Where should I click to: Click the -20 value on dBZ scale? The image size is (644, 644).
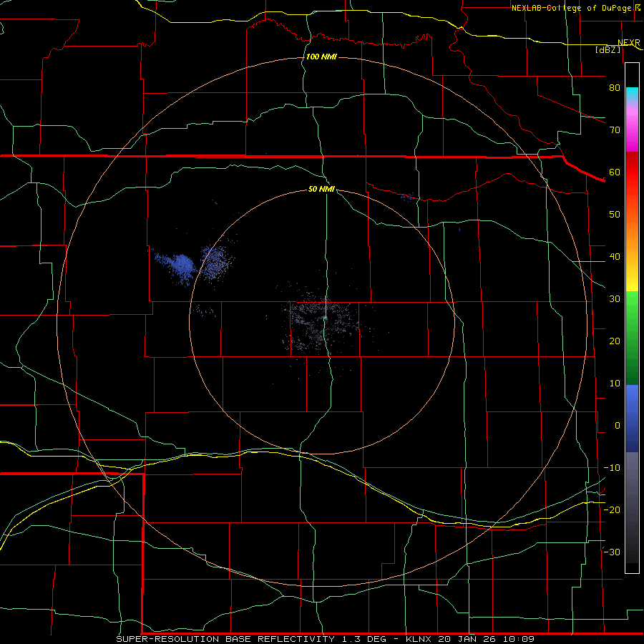coord(612,510)
